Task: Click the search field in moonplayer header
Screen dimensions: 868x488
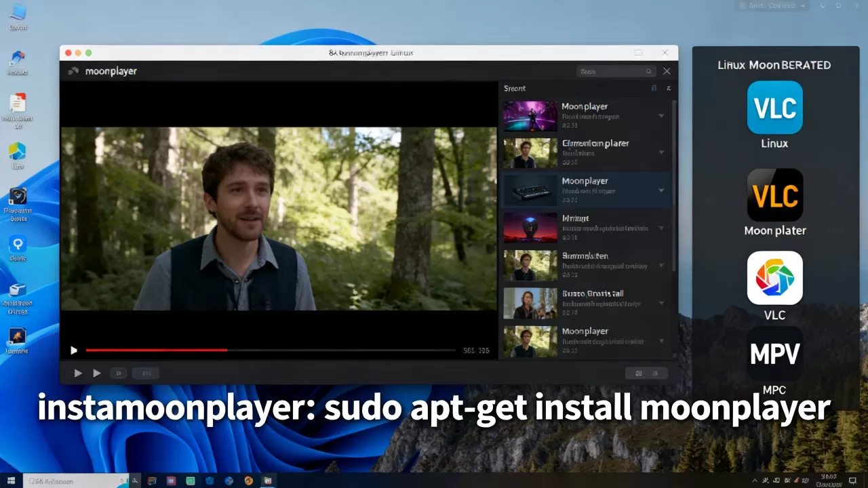Action: pos(616,71)
